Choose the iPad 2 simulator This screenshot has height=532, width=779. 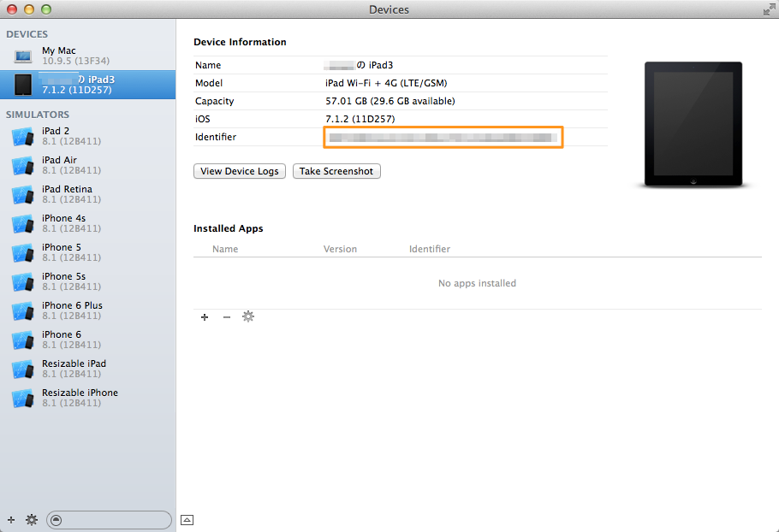(87, 136)
